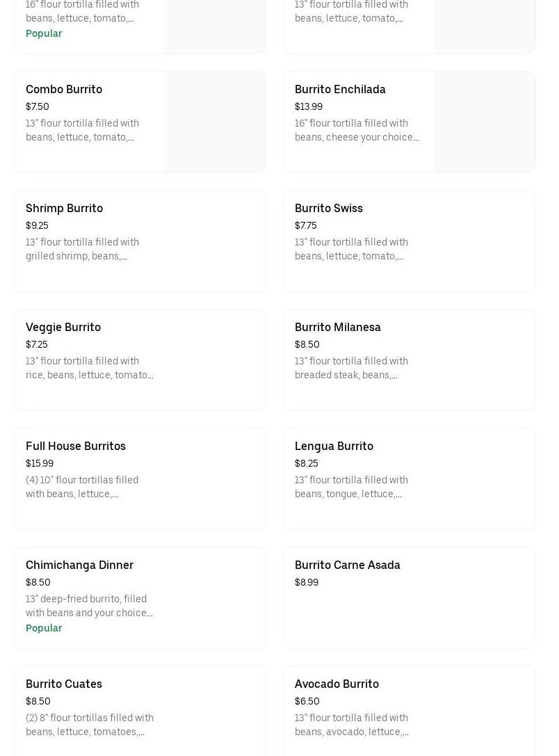Click the Popular tag under Chimichanga Dinner

click(44, 629)
